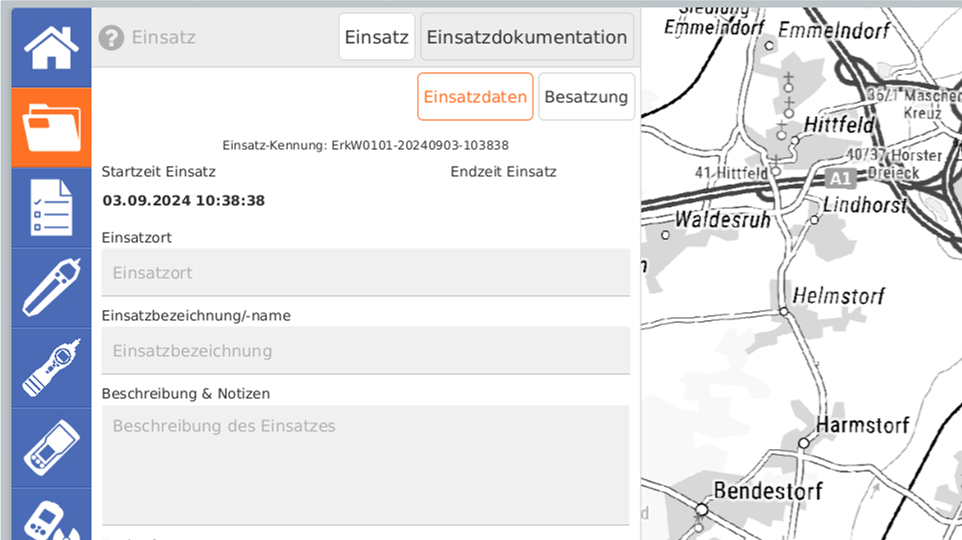Switch to the Einsatz tab

pos(377,37)
